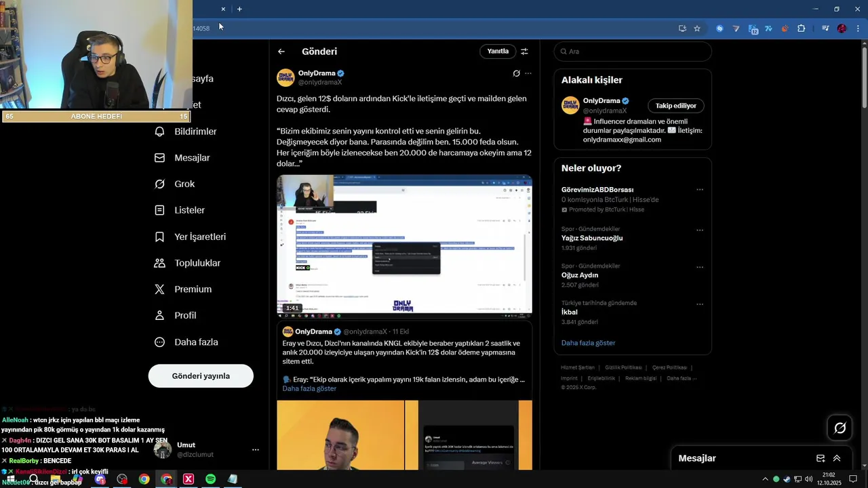This screenshot has width=868, height=488.
Task: Click Bildirimler bell icon
Action: pos(160,131)
